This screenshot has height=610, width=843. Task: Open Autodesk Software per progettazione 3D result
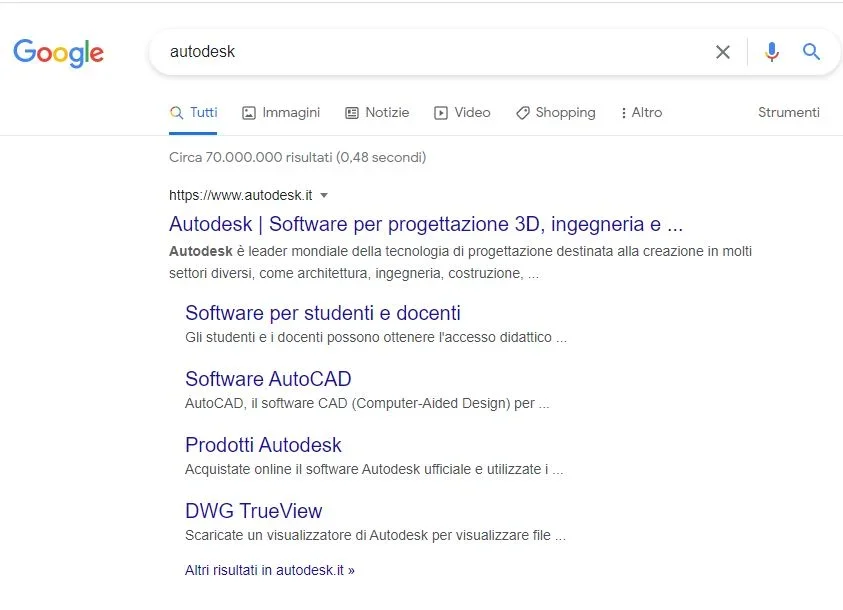pyautogui.click(x=426, y=224)
